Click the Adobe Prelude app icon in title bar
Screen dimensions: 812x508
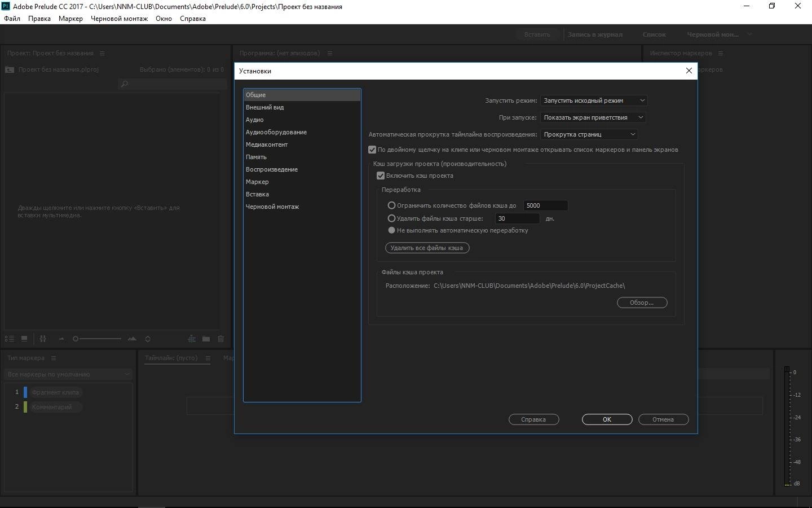(6, 6)
